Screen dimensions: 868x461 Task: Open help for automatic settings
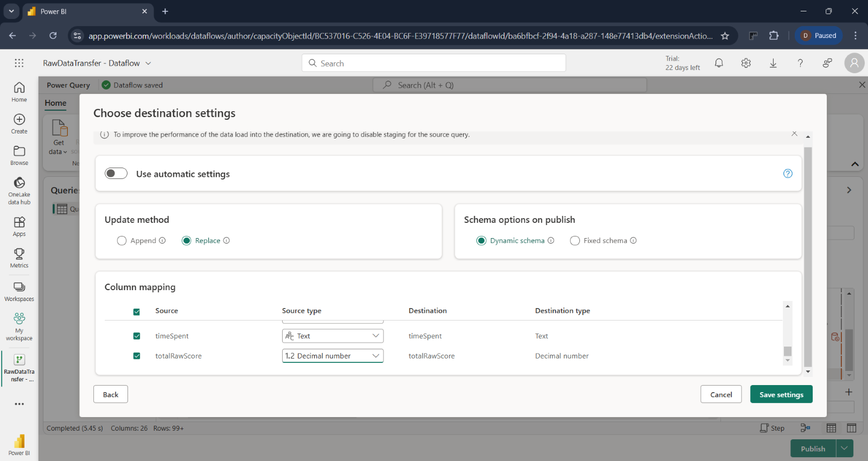click(788, 174)
